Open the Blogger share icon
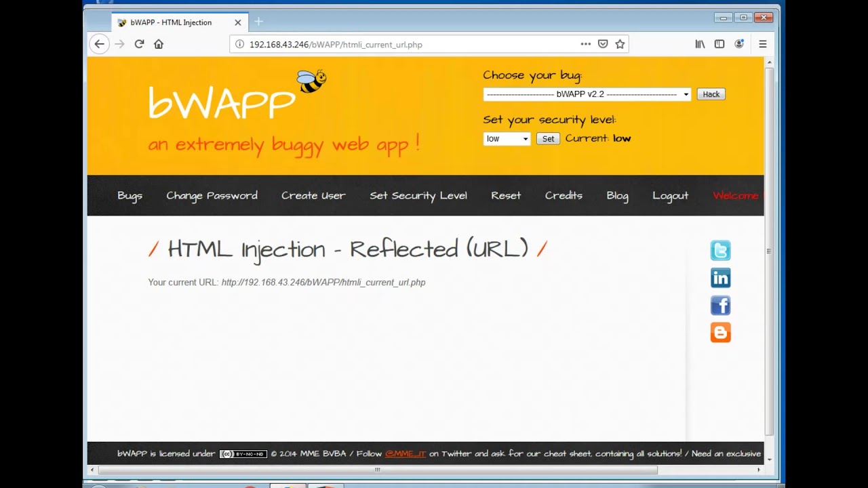The image size is (868, 488). point(720,333)
